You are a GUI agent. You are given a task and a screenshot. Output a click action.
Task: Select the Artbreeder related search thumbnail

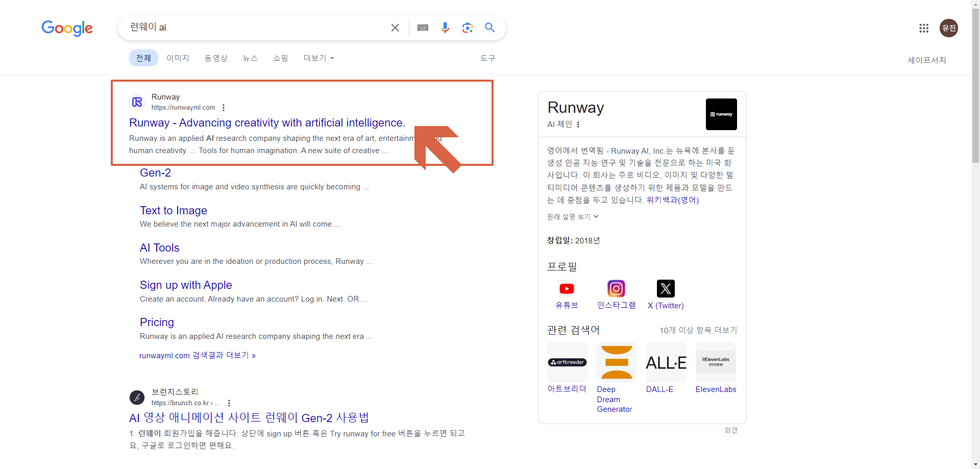coord(568,362)
